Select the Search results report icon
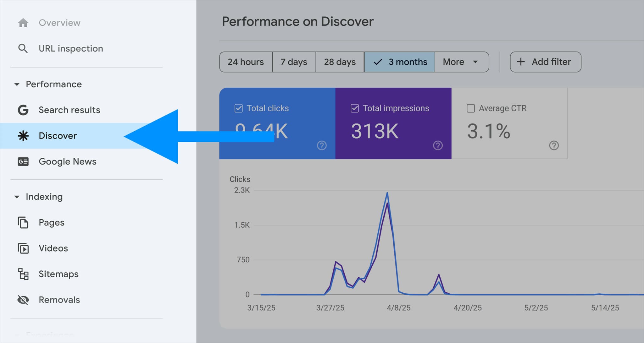Viewport: 644px width, 343px height. tap(23, 110)
